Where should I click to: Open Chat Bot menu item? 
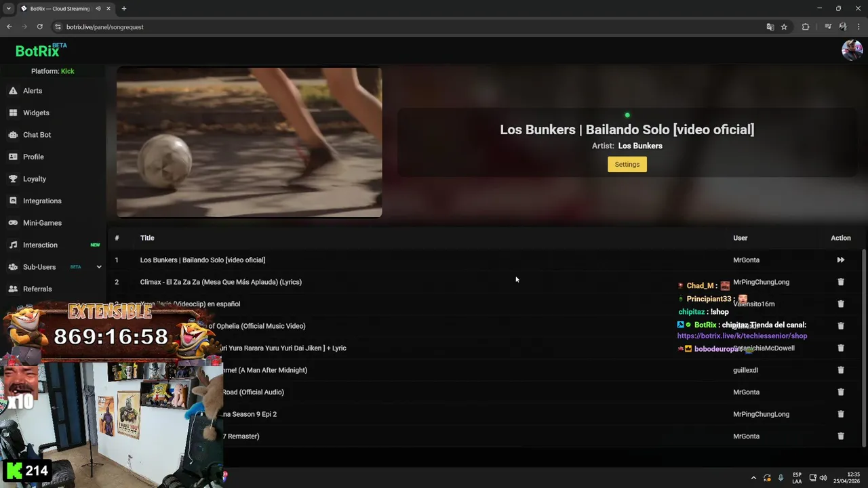click(37, 135)
